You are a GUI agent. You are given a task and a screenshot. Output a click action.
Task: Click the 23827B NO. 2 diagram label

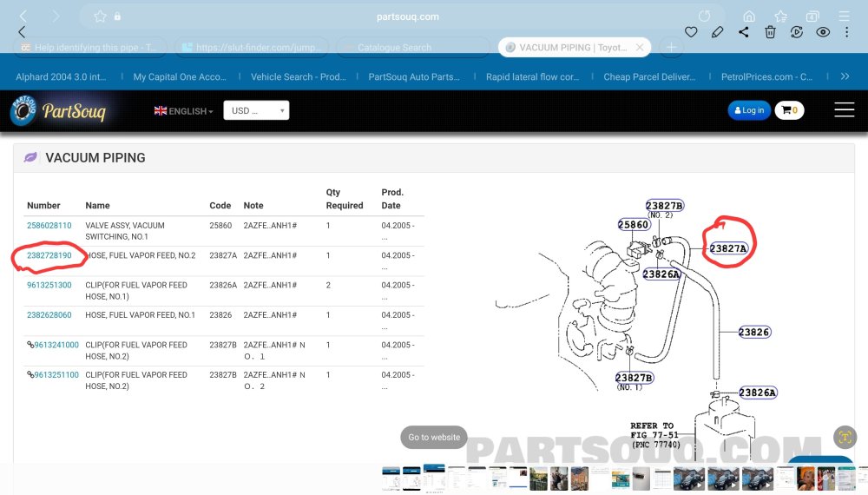664,206
